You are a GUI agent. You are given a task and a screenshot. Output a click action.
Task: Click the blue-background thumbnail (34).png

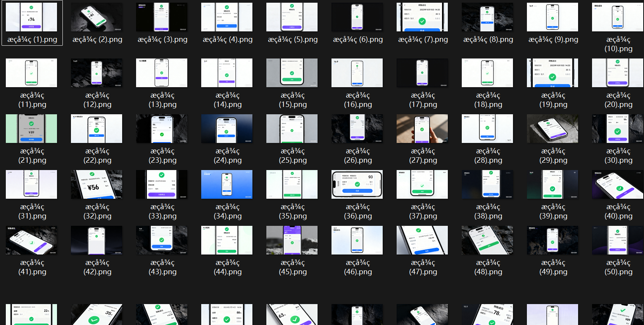point(227,184)
